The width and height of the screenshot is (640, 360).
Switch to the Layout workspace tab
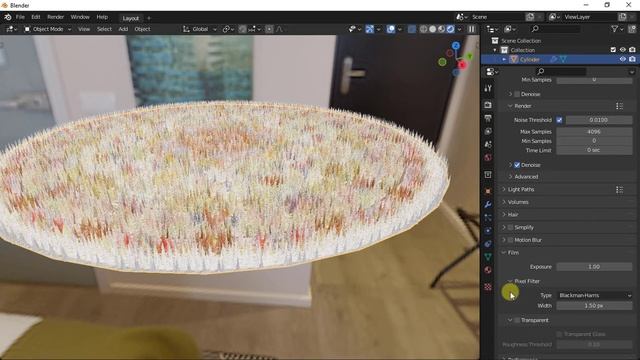(x=131, y=18)
